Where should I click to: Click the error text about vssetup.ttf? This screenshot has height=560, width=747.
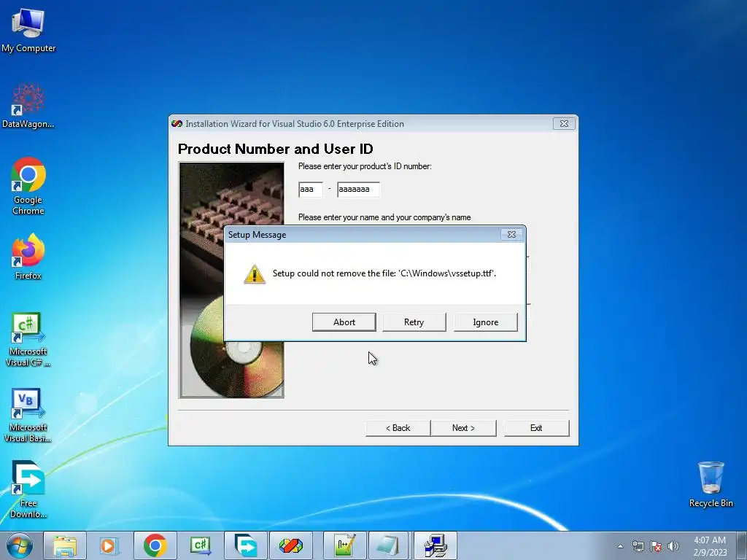click(x=384, y=273)
